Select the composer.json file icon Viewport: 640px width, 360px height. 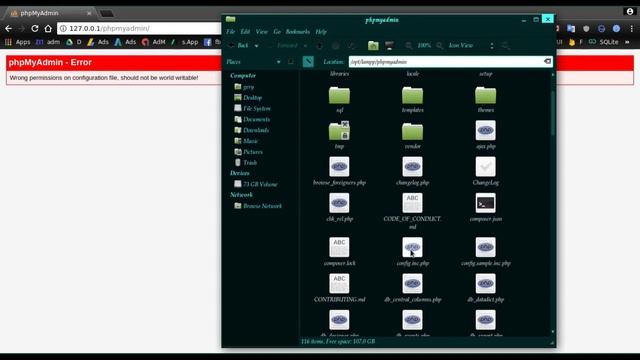tap(485, 203)
